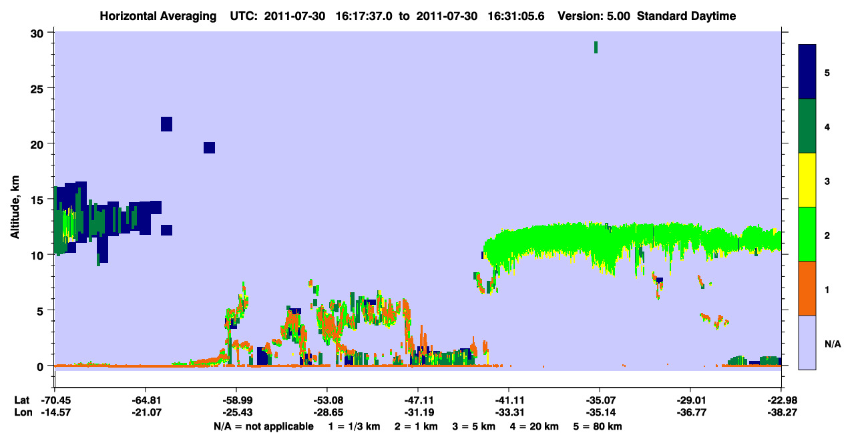Click the dark blue color bar segment labeled 5
This screenshot has width=868, height=445.
point(807,72)
